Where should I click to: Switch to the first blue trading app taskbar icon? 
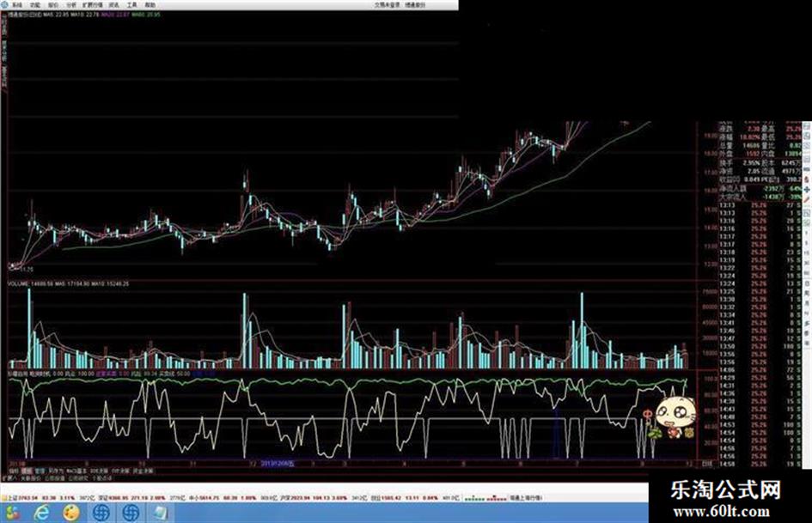point(101,513)
